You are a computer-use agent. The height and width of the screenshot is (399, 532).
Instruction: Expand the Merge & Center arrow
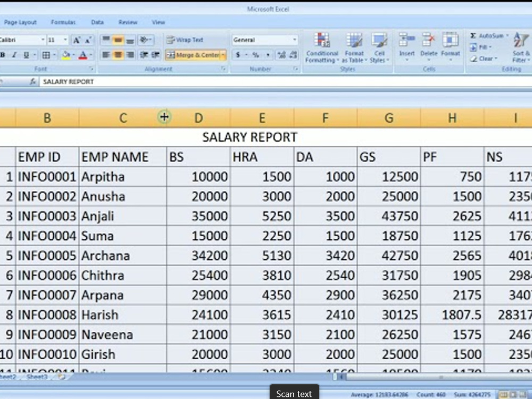tap(223, 55)
